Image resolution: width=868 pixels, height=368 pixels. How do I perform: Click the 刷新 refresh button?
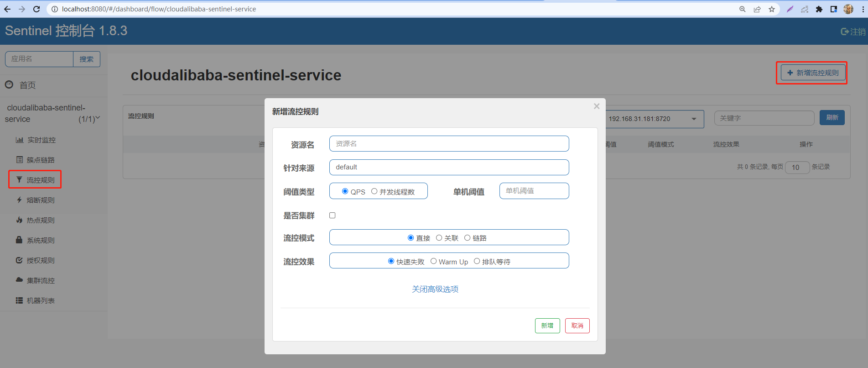pos(832,117)
